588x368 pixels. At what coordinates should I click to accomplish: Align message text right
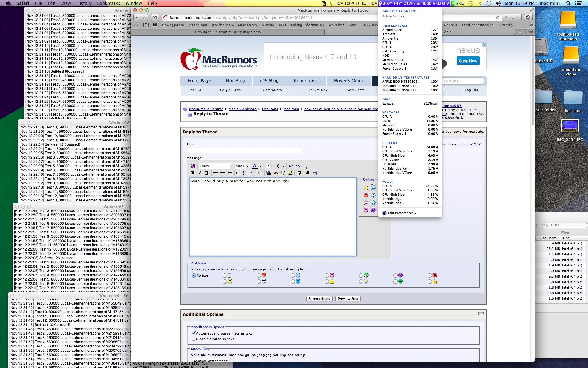click(x=230, y=173)
